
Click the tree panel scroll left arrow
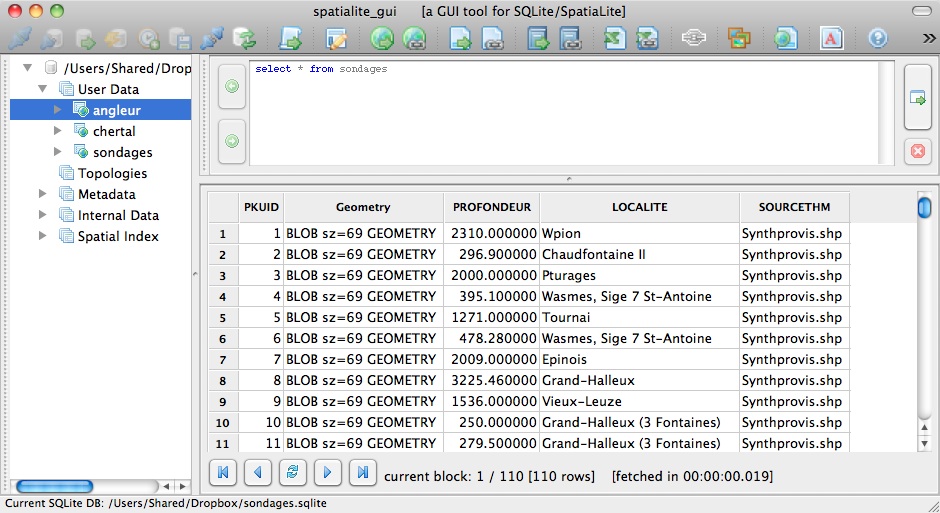coord(166,487)
